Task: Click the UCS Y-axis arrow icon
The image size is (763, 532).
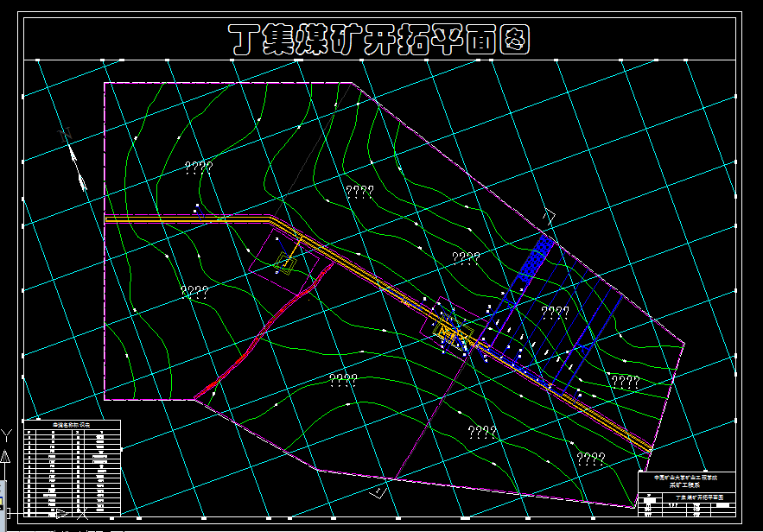Action: click(x=5, y=455)
